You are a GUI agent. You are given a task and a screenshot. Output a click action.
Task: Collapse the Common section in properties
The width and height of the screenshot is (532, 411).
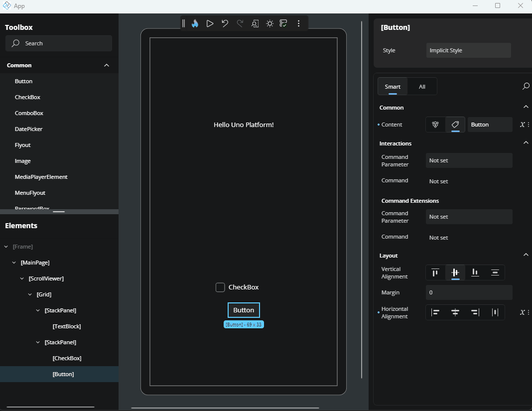click(x=526, y=107)
